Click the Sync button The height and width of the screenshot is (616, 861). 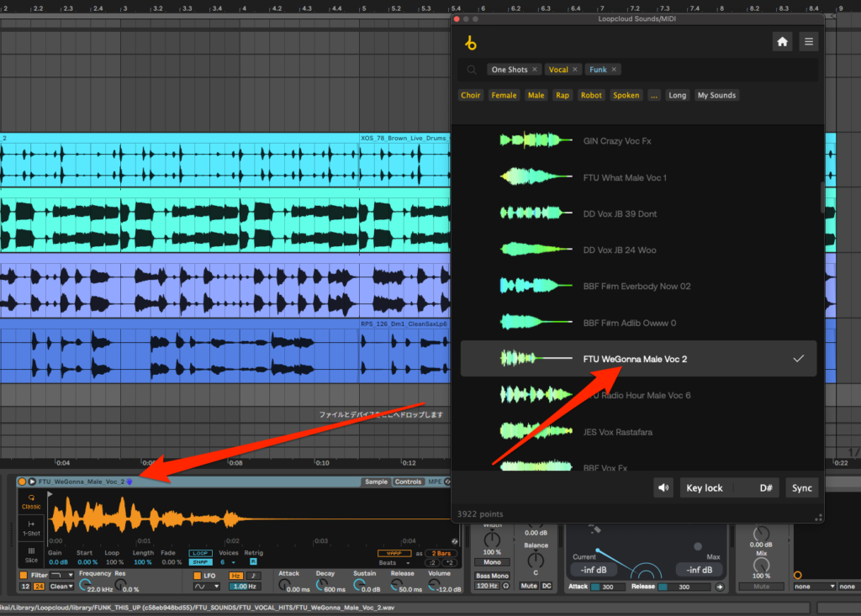801,487
